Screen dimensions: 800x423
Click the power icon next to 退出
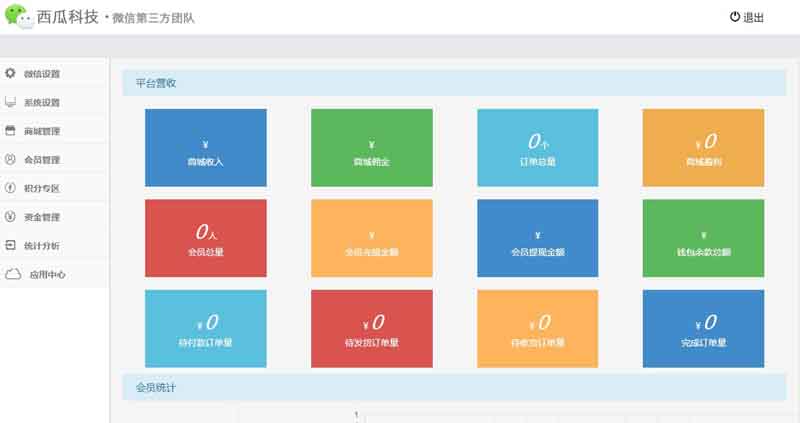pos(735,17)
